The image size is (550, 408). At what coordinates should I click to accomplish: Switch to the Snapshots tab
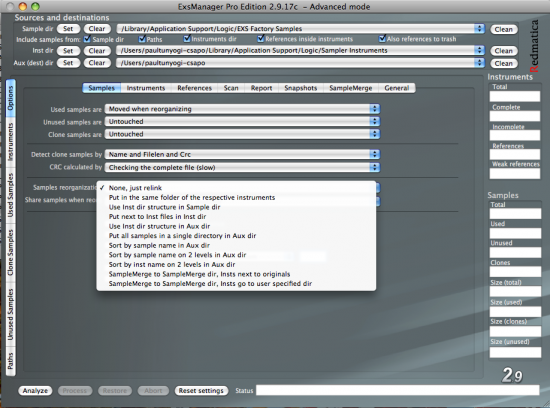point(301,88)
